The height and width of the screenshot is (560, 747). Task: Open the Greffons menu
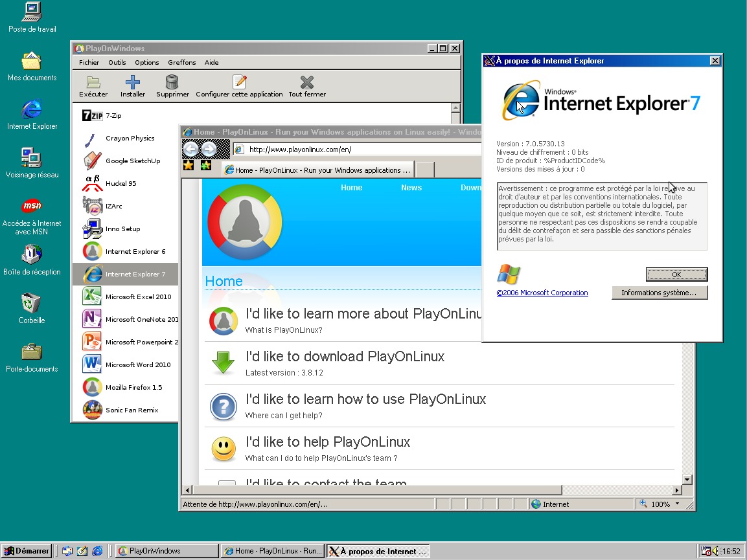coord(181,62)
